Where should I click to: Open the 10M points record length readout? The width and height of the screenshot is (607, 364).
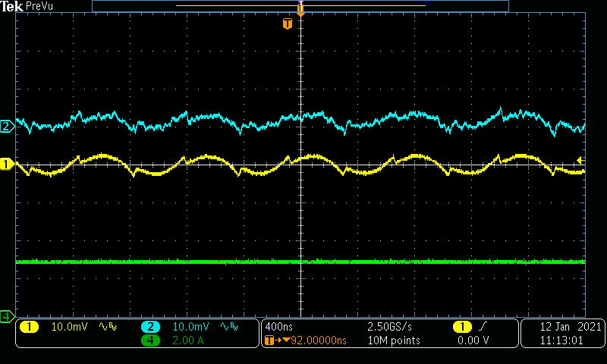click(x=392, y=340)
